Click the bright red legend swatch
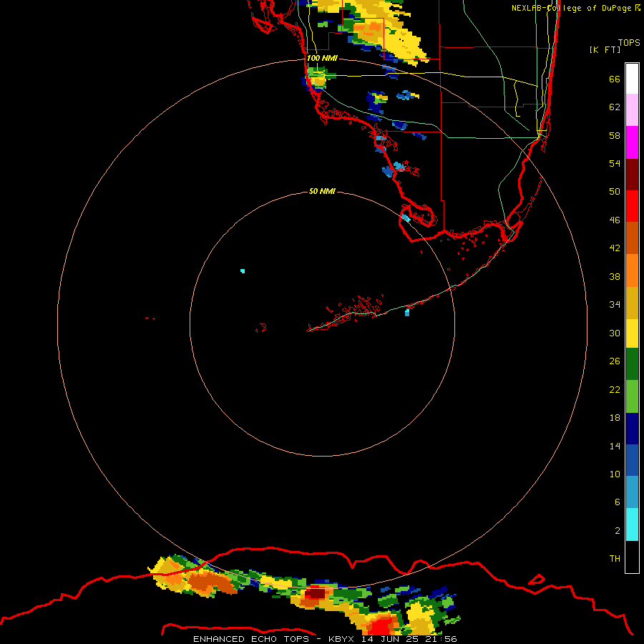644x644 pixels. point(632,206)
